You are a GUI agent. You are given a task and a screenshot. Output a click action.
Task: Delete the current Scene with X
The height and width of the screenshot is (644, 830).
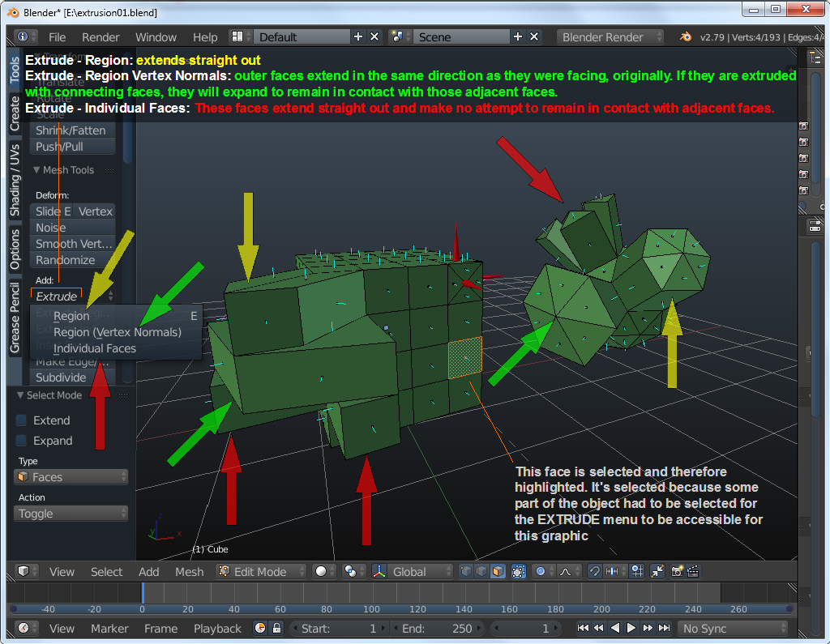[x=534, y=36]
